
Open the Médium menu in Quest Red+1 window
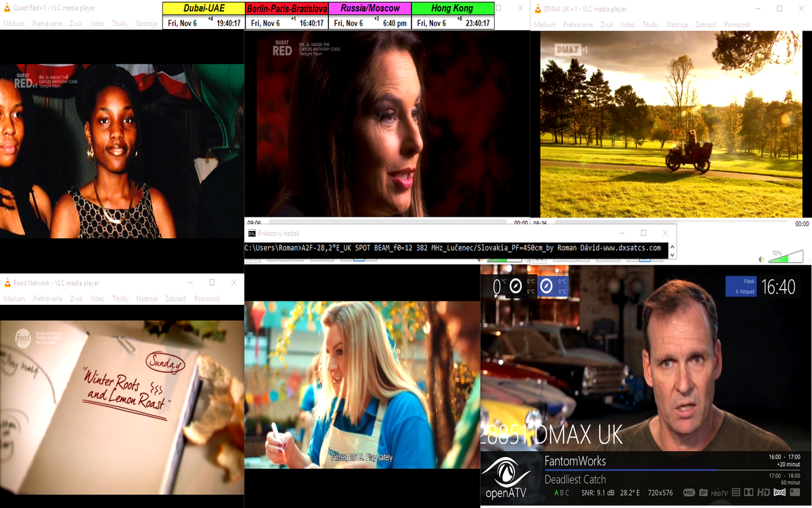tap(14, 24)
